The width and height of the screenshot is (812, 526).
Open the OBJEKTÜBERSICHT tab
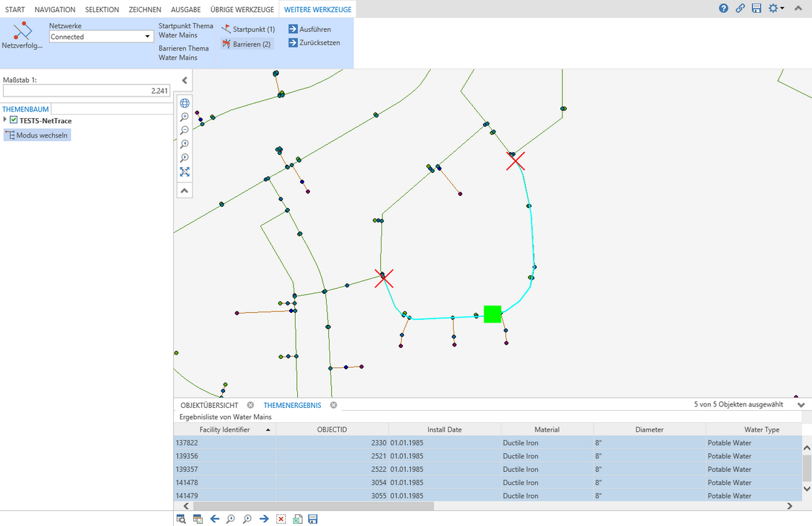tap(209, 406)
